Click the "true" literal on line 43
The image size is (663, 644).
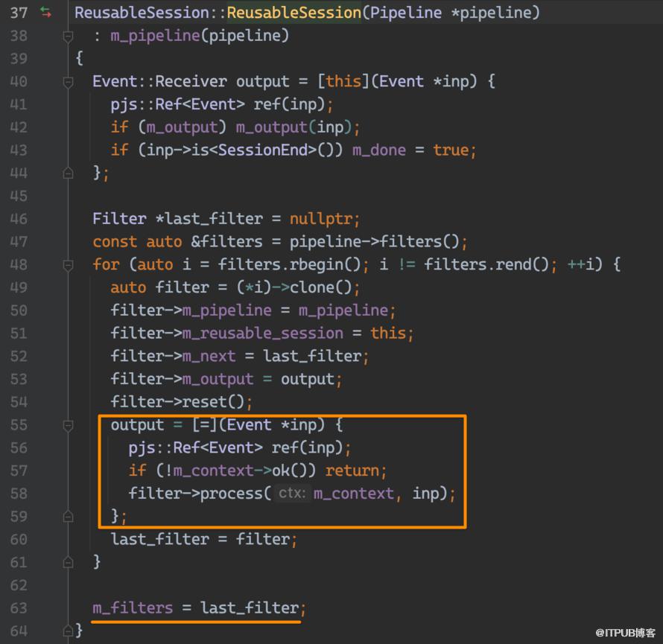451,150
